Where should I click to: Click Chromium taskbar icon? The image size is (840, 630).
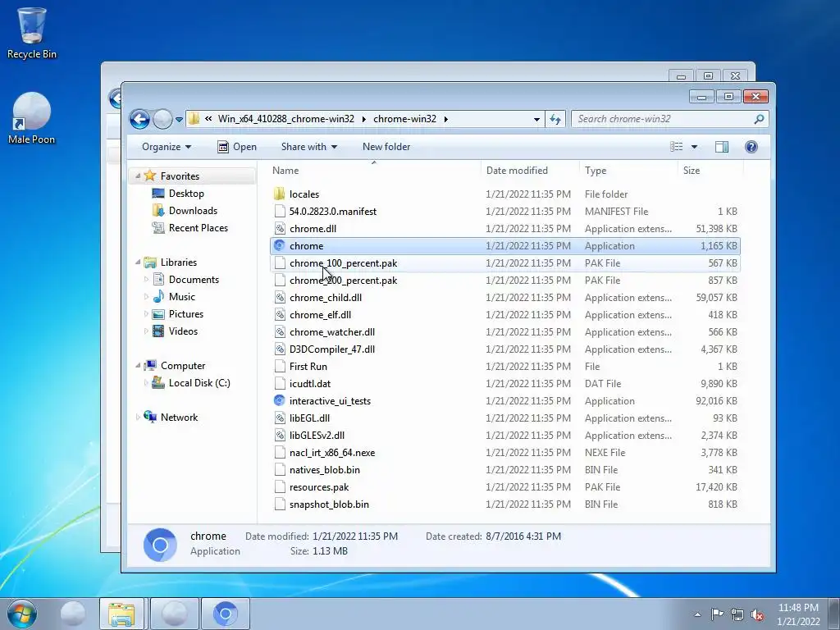tap(225, 614)
